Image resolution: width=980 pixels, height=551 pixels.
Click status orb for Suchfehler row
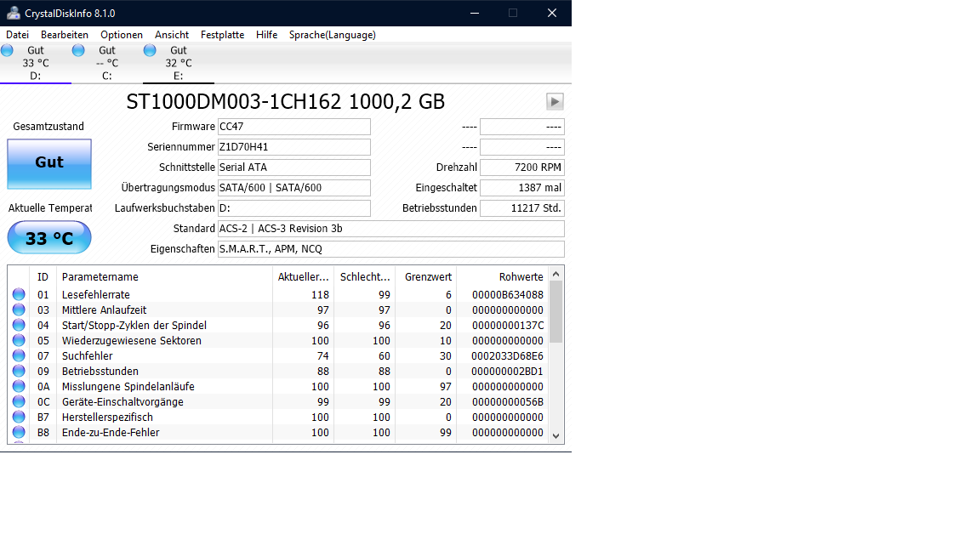coord(19,355)
